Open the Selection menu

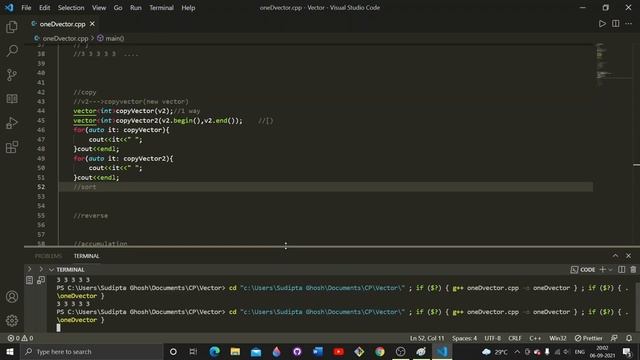[x=71, y=8]
